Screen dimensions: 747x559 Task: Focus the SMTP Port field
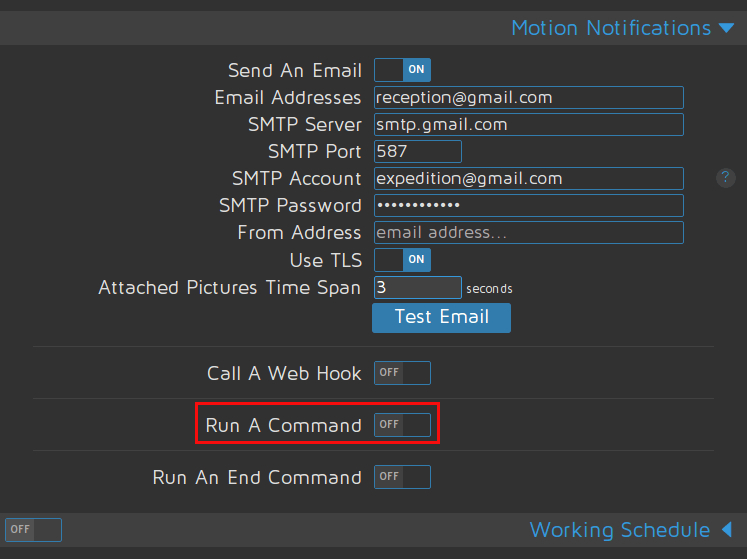418,152
